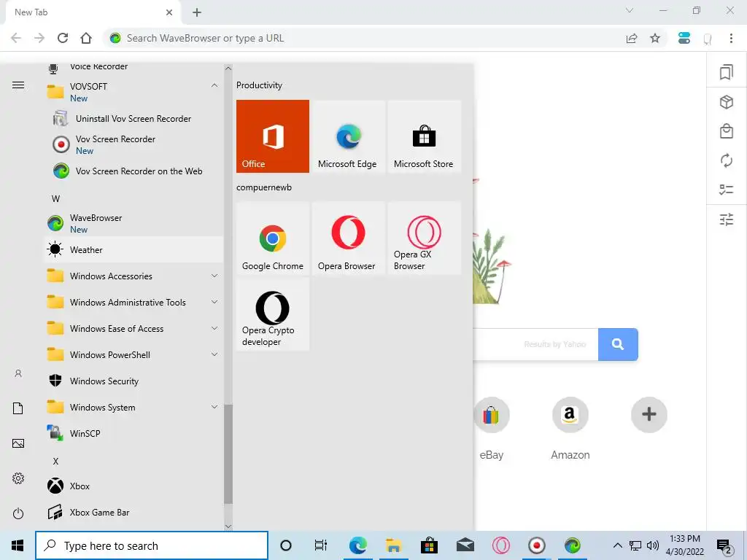Launch Microsoft Edge tile in Start menu
747x560 pixels.
click(x=348, y=136)
